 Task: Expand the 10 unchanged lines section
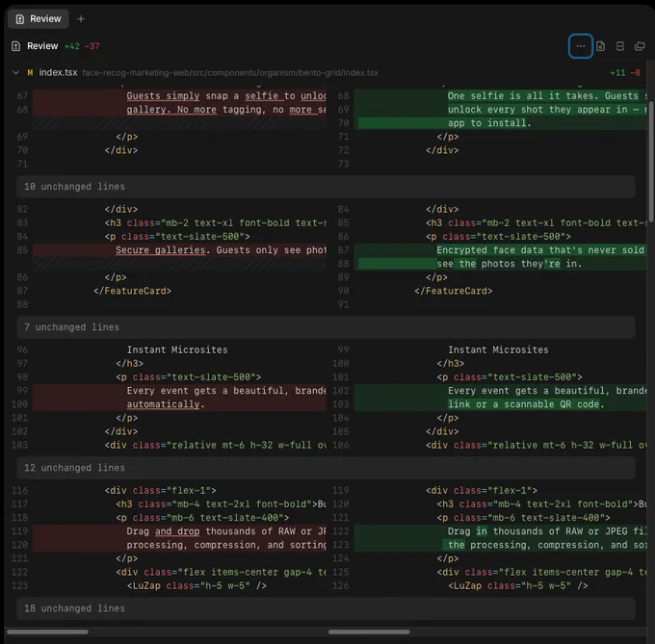[326, 187]
